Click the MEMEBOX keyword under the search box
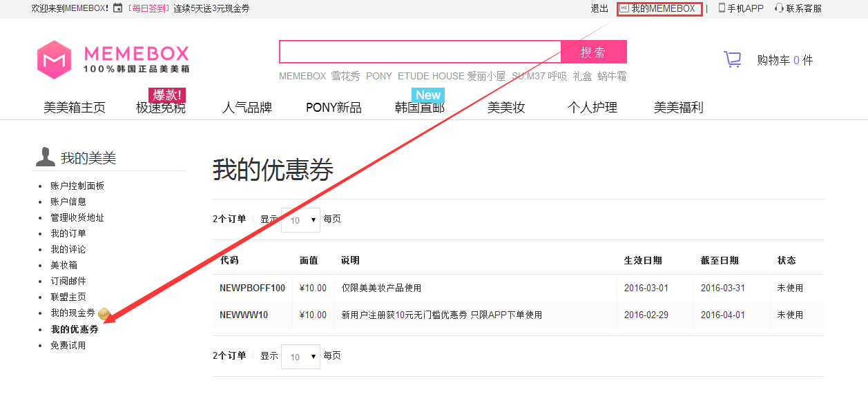This screenshot has width=868, height=412. tap(302, 76)
